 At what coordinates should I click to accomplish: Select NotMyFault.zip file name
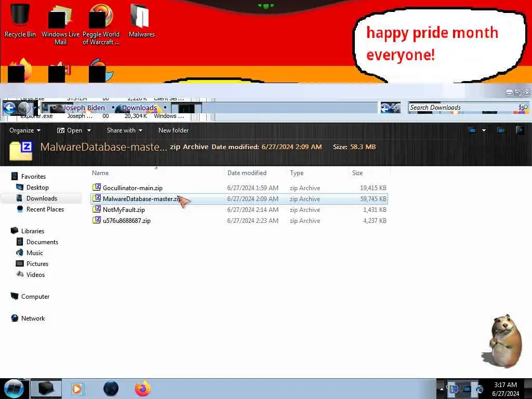[124, 210]
